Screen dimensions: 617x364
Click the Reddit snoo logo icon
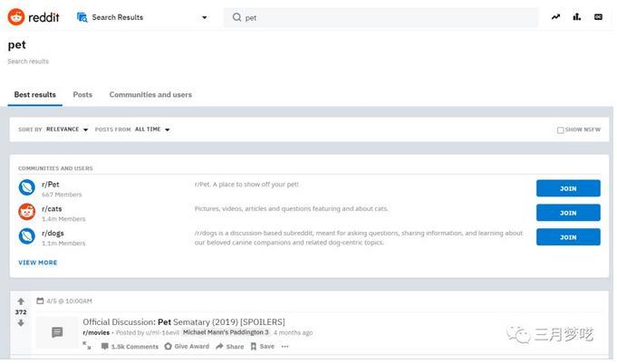point(16,17)
